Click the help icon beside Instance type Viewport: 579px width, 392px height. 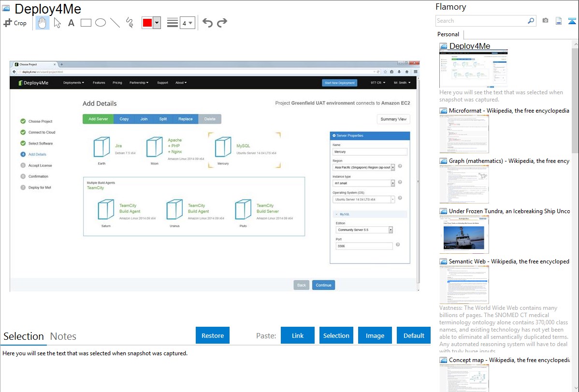click(400, 182)
